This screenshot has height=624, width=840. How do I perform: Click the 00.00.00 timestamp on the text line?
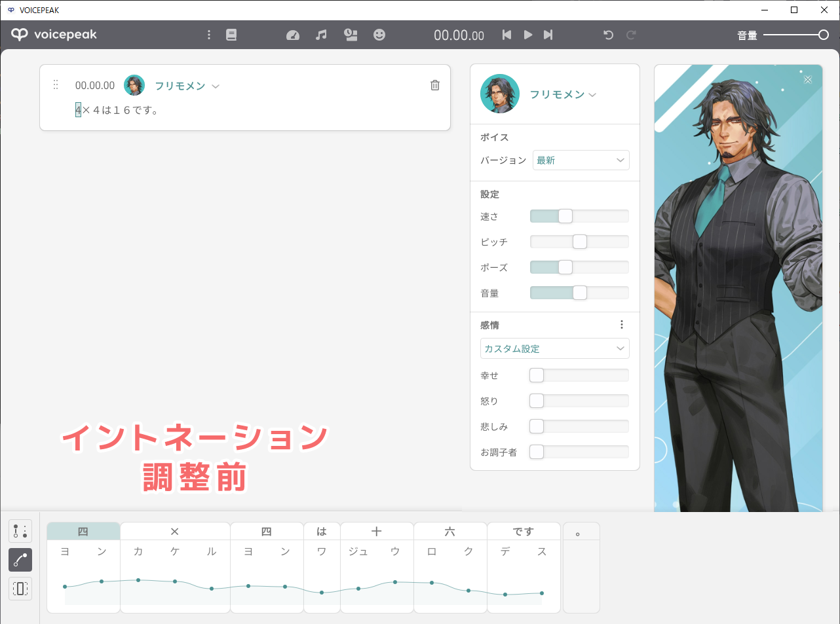[x=95, y=85]
